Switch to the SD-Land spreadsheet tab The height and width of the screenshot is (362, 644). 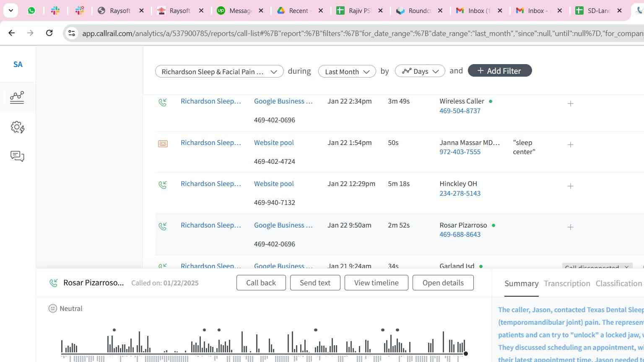599,10
